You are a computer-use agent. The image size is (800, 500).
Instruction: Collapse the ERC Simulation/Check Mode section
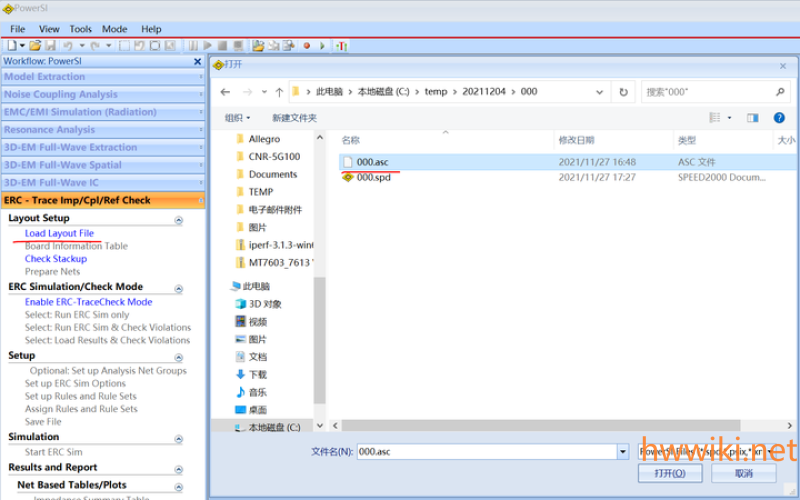click(179, 289)
